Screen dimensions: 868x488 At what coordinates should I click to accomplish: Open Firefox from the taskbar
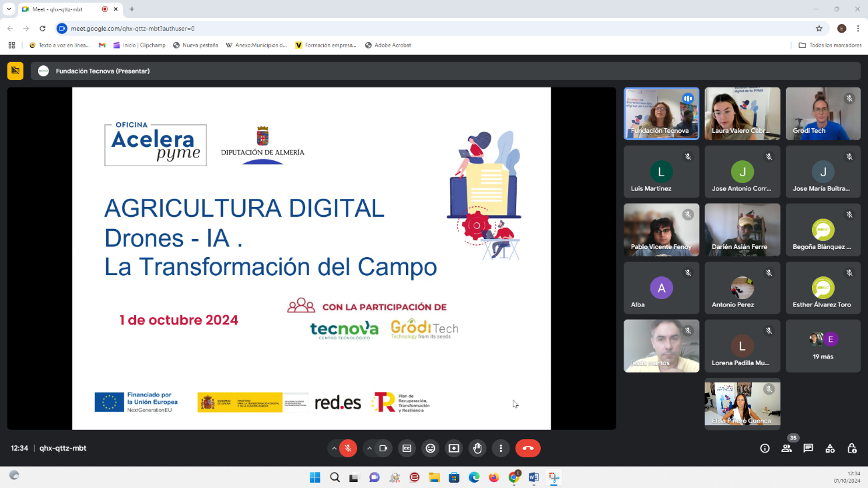coord(493,477)
